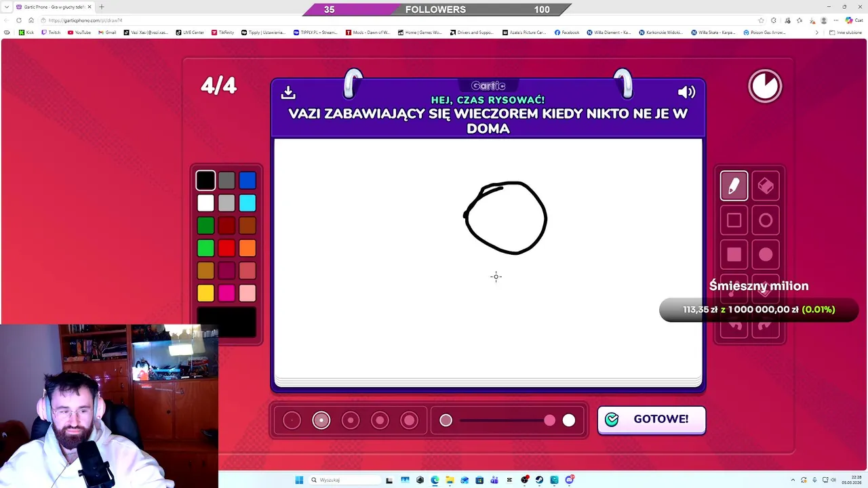Viewport: 868px width, 488px height.
Task: Open the custom color picker box
Action: pyautogui.click(x=226, y=321)
